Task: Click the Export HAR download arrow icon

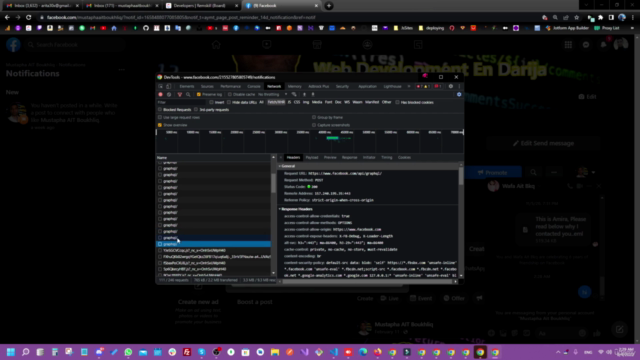Action: point(313,94)
